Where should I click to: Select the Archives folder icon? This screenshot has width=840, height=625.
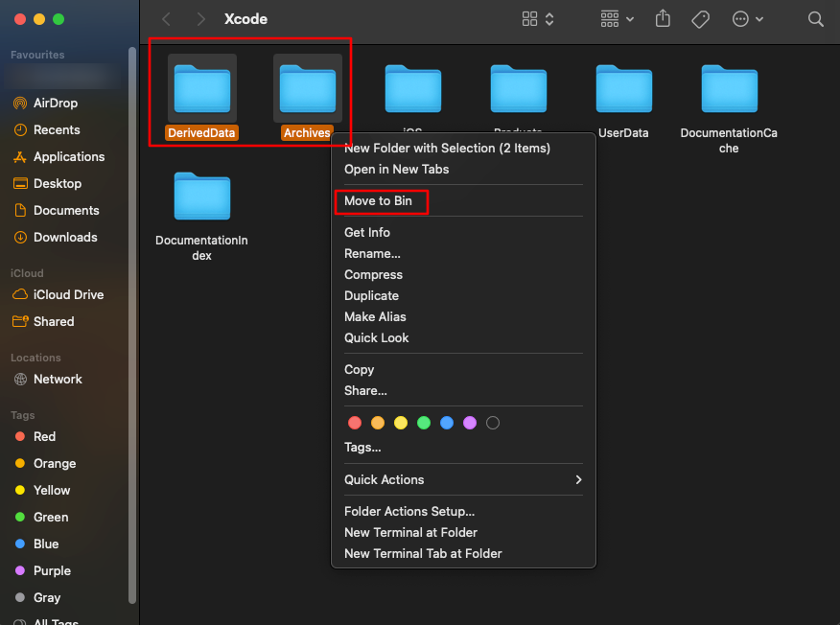(308, 89)
